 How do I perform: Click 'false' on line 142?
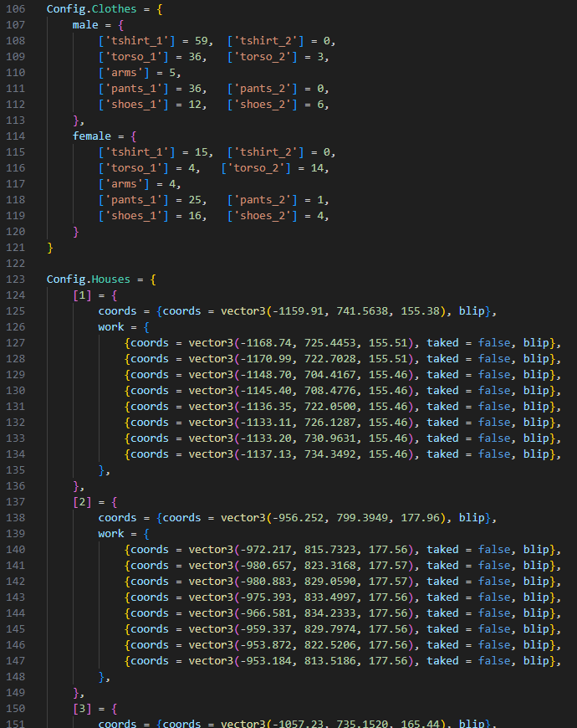[x=494, y=582]
